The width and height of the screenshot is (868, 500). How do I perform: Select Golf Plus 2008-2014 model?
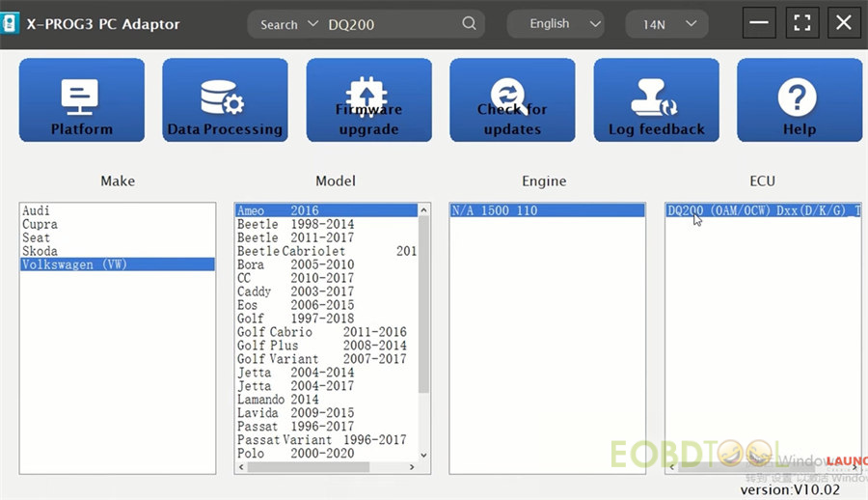point(326,346)
